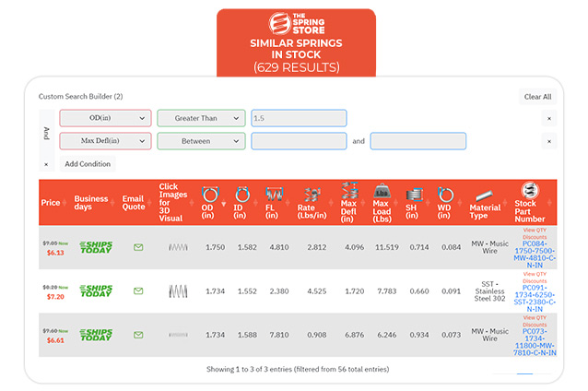588x391 pixels.
Task: Toggle the And logic operator
Action: [x=46, y=133]
